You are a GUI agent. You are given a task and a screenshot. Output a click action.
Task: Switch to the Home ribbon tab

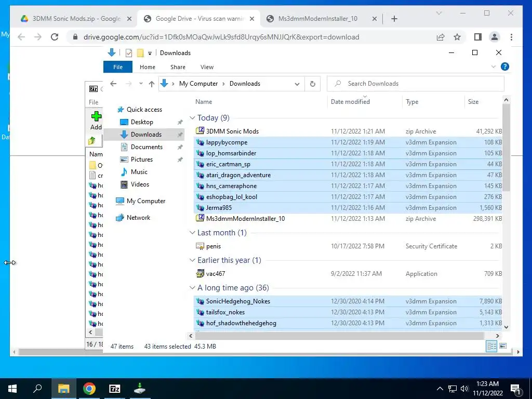coord(147,67)
